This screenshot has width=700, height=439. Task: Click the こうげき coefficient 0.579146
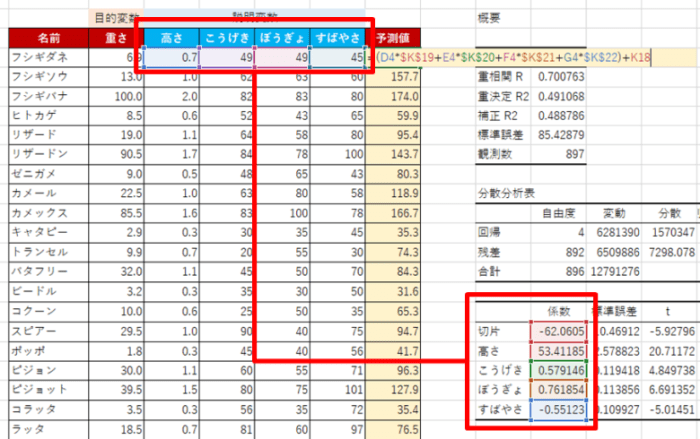[558, 370]
